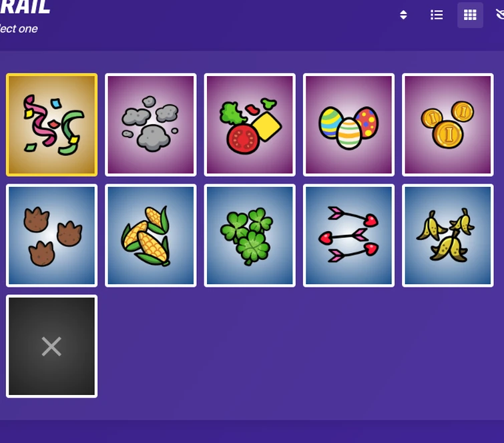Toggle the hidden items eye icon
Screen dimensions: 504x443
click(499, 15)
